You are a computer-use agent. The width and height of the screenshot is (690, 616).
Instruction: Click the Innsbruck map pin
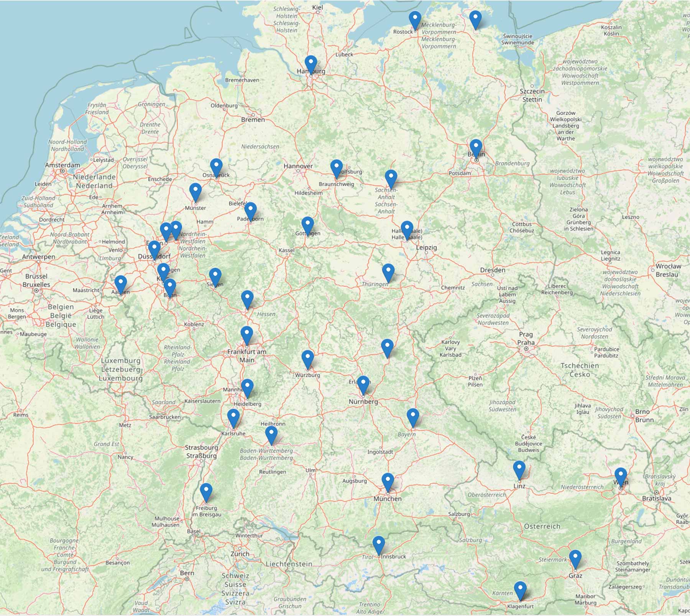coord(378,544)
